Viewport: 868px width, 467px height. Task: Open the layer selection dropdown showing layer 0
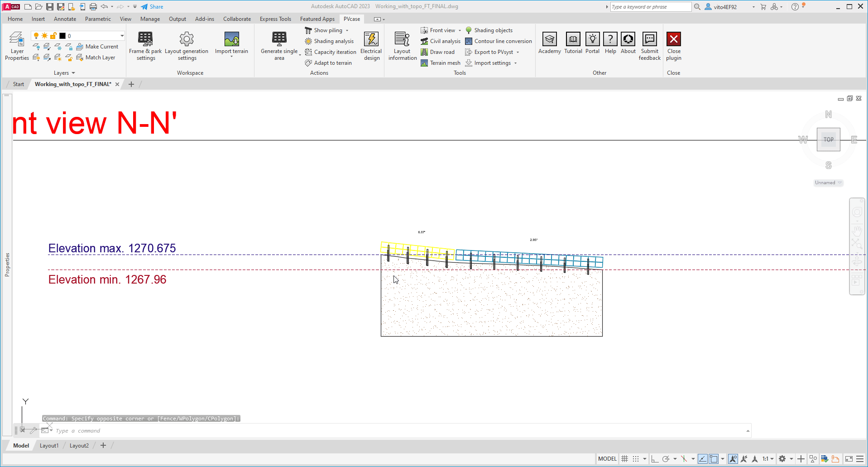(121, 35)
